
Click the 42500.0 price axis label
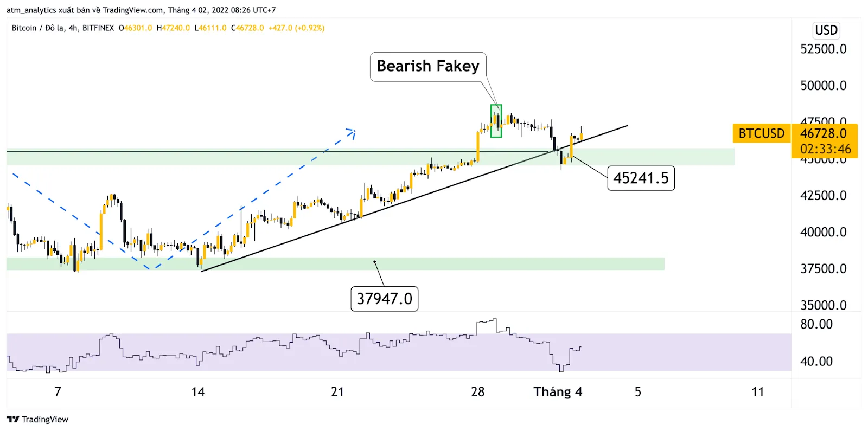pos(824,196)
